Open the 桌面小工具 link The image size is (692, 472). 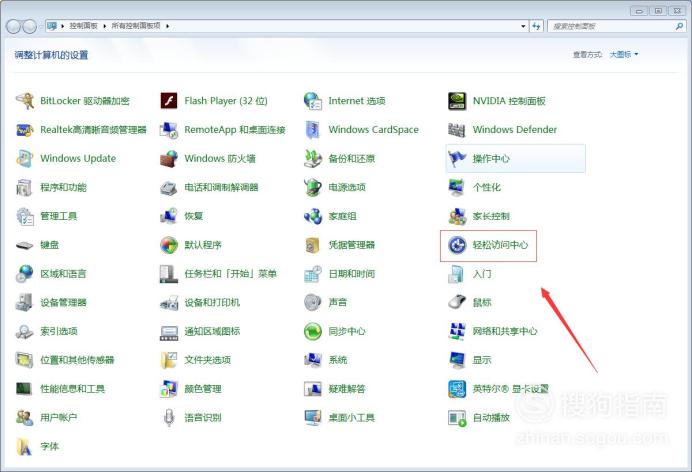351,418
